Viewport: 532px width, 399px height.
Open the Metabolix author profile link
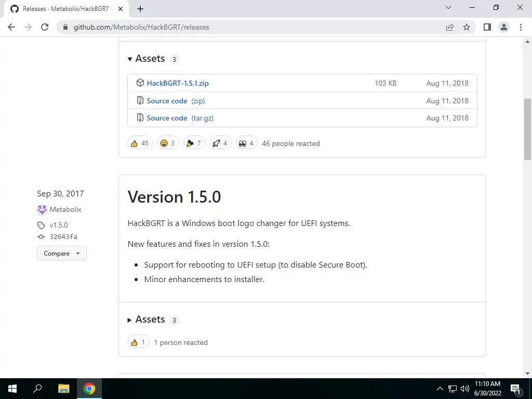pyautogui.click(x=65, y=210)
